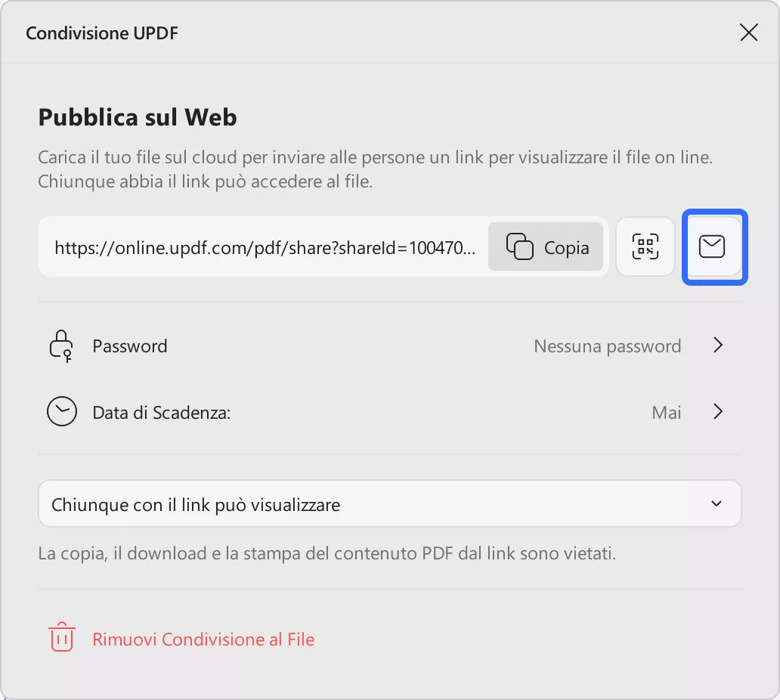Screen dimensions: 780x700
Task: Click 'Rimuovi Condivisione al File'
Action: click(x=203, y=639)
